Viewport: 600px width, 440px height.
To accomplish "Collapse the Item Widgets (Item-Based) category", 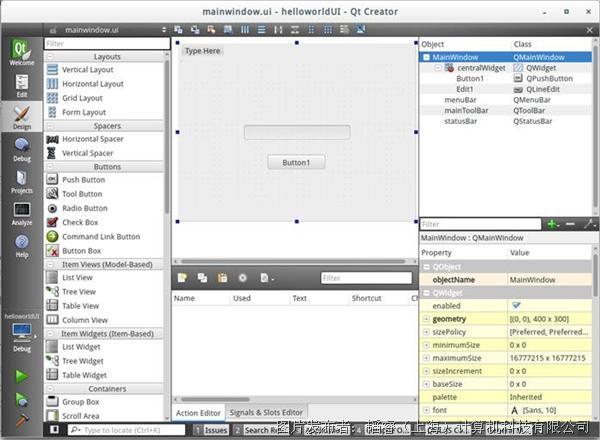I will [50, 334].
